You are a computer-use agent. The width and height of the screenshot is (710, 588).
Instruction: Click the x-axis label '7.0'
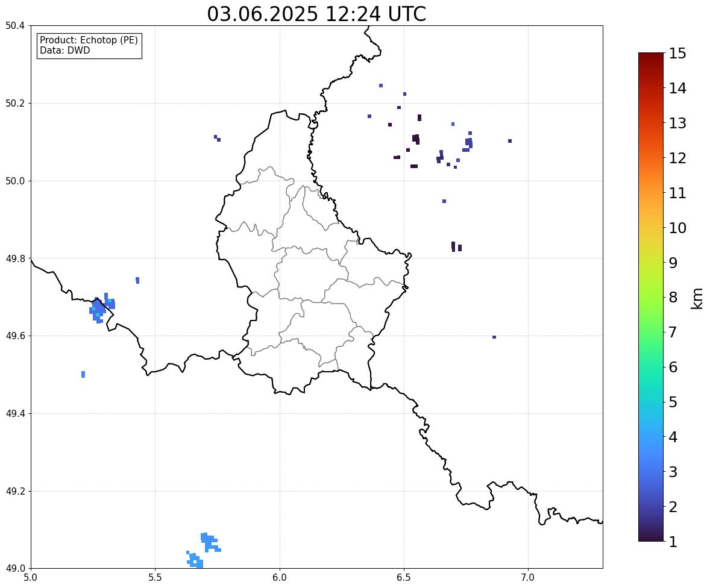tap(528, 578)
